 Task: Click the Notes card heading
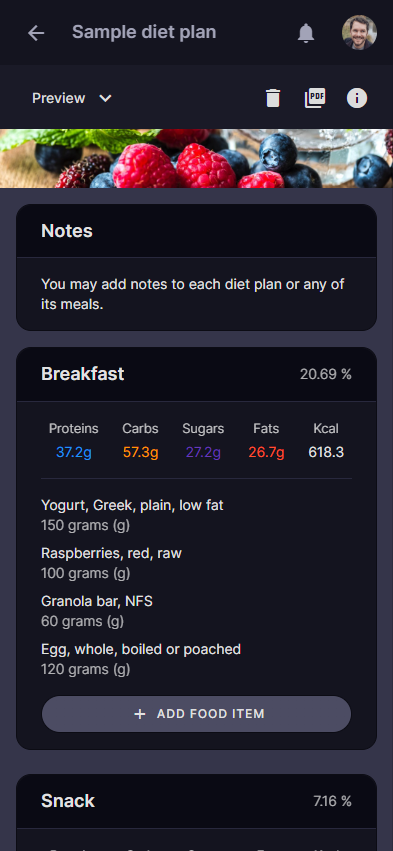click(67, 231)
